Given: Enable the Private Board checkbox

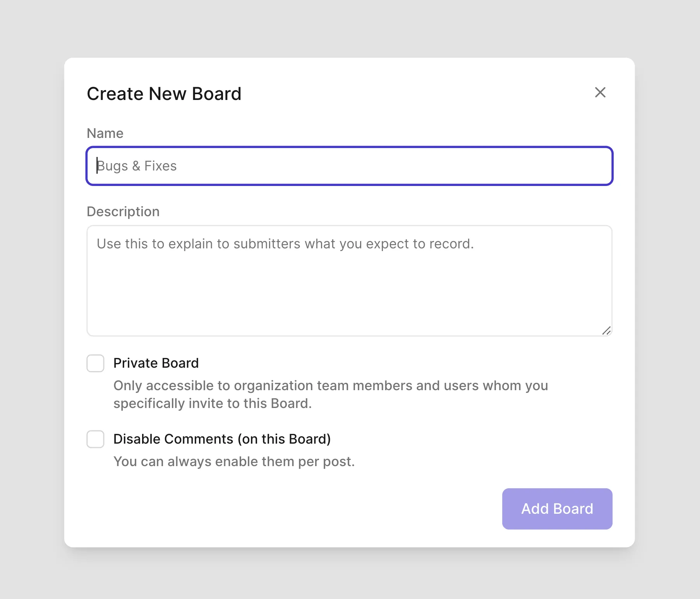Looking at the screenshot, I should click(95, 363).
